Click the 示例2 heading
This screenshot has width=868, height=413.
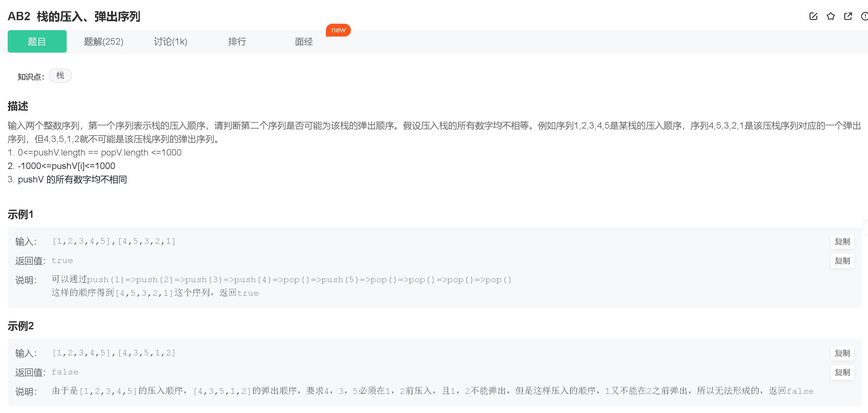click(x=21, y=326)
